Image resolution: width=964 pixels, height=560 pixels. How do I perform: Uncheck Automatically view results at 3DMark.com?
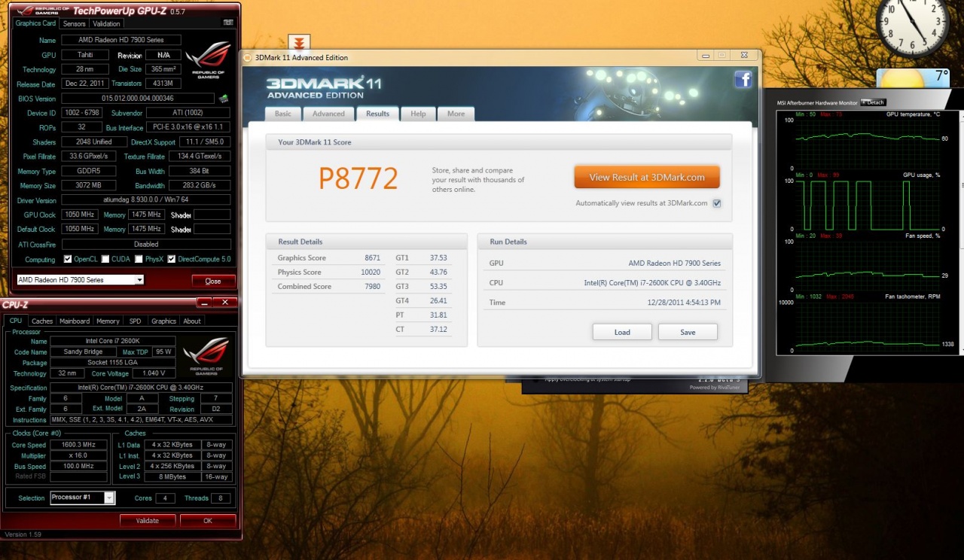tap(717, 203)
